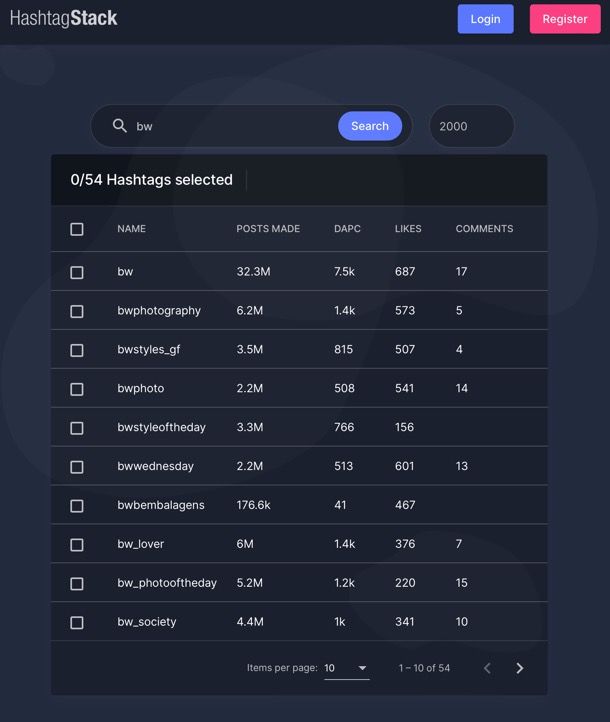
Task: Go to previous page arrow
Action: [488, 668]
